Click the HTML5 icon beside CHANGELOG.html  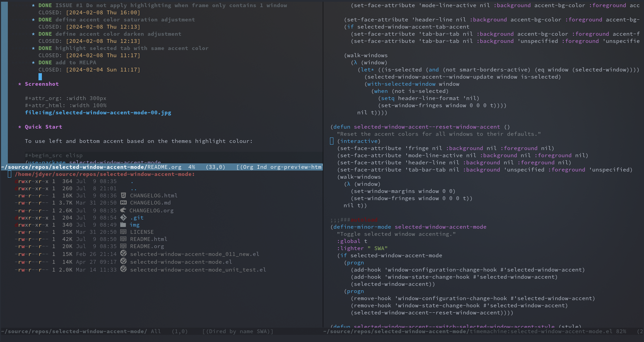tap(123, 195)
